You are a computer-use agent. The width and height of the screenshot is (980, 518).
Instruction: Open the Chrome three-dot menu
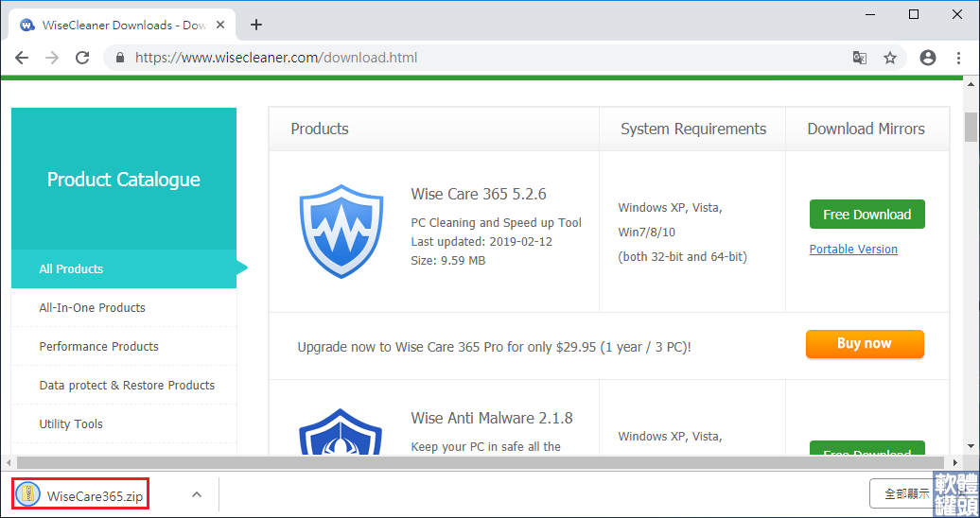[x=959, y=58]
